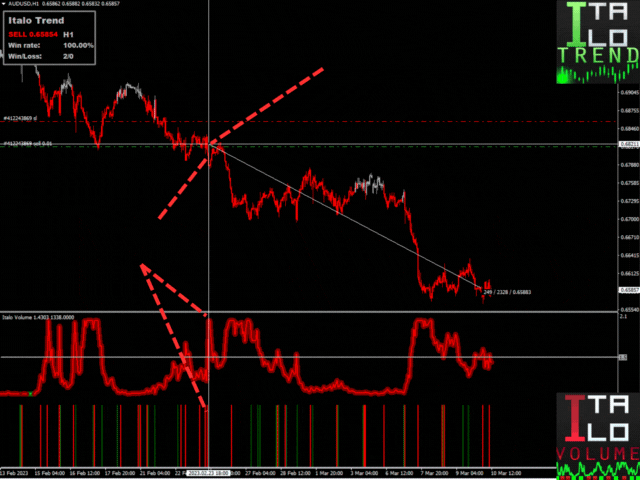Click the Italo Volume indicator label

[x=33, y=316]
